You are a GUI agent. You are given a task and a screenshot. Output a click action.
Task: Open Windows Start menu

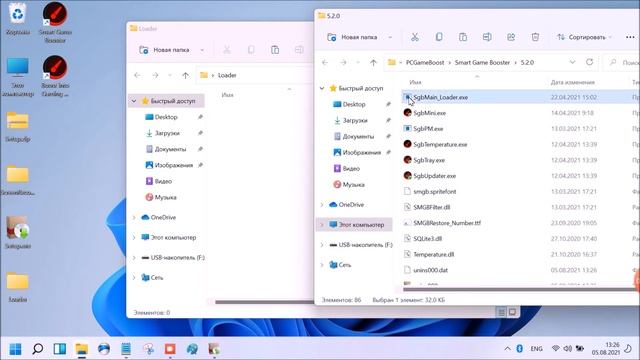point(16,349)
